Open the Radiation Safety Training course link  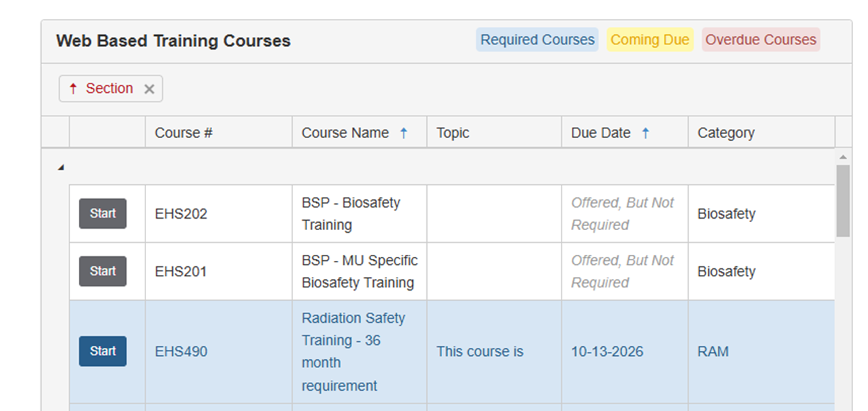tap(353, 318)
